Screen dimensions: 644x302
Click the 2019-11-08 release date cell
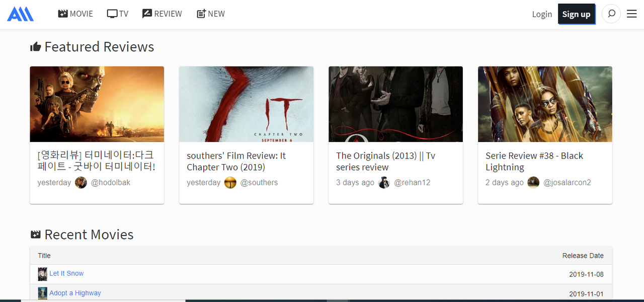tap(587, 274)
